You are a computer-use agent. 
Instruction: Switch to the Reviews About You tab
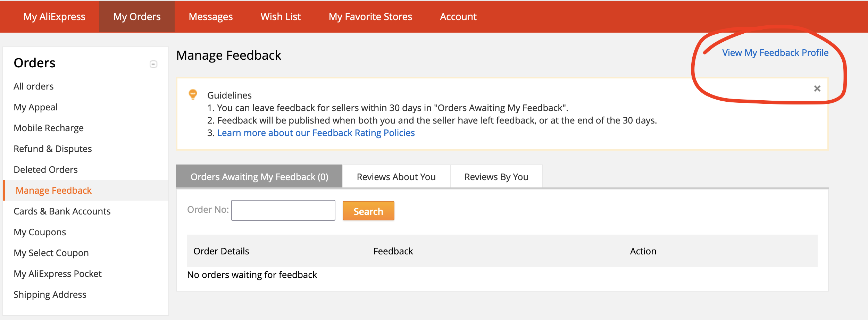point(396,177)
